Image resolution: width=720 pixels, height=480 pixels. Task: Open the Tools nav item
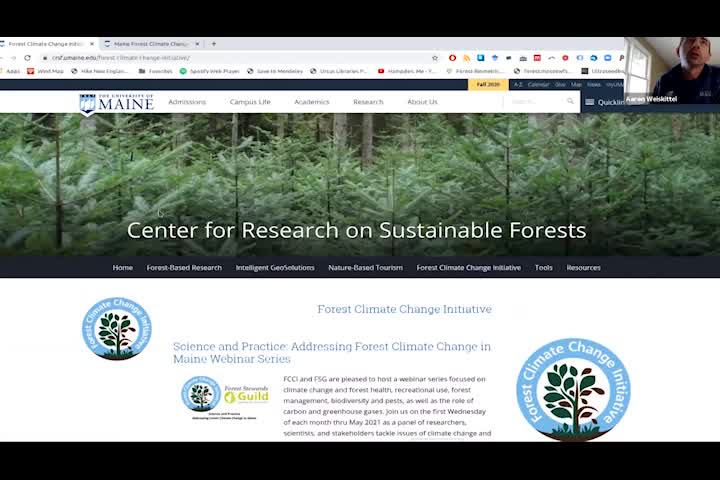click(x=544, y=267)
